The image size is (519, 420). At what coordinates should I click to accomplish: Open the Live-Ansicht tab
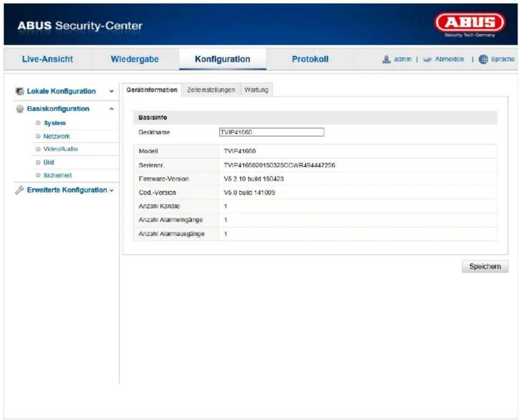48,59
